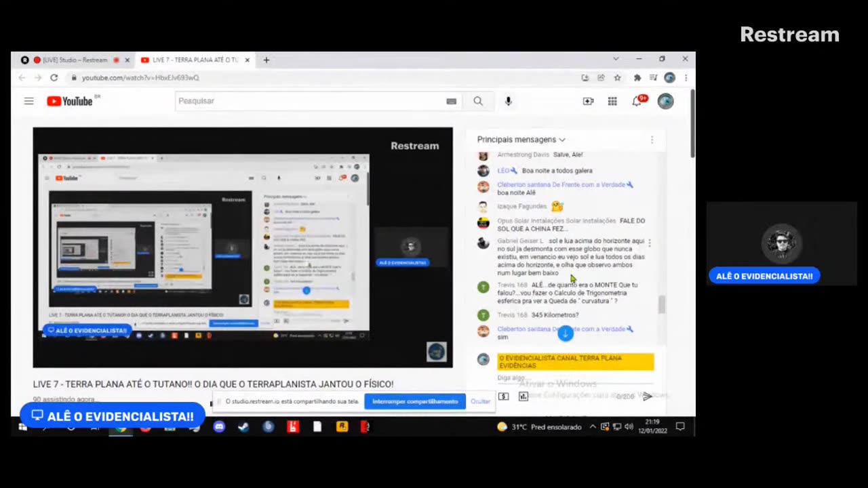Go forward using the browser forward arrow
868x488 pixels.
pos(38,77)
